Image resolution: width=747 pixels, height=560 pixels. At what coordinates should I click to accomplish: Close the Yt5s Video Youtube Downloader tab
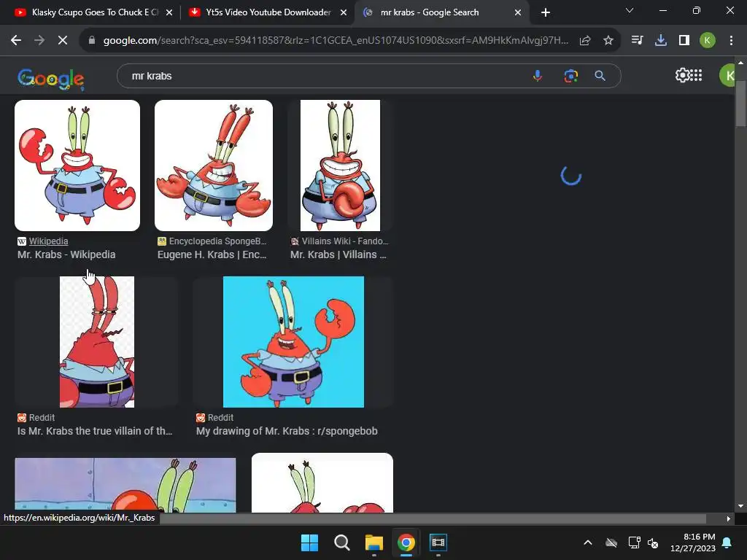point(344,12)
